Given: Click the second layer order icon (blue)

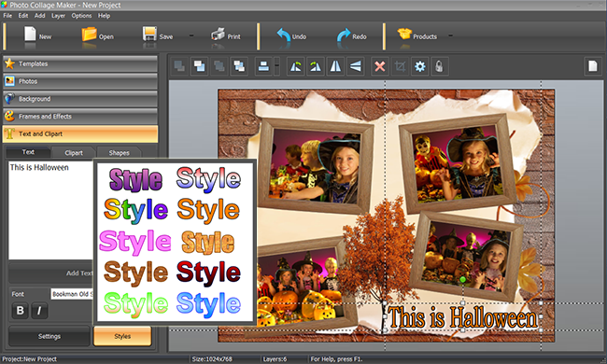Looking at the screenshot, I should (x=199, y=66).
